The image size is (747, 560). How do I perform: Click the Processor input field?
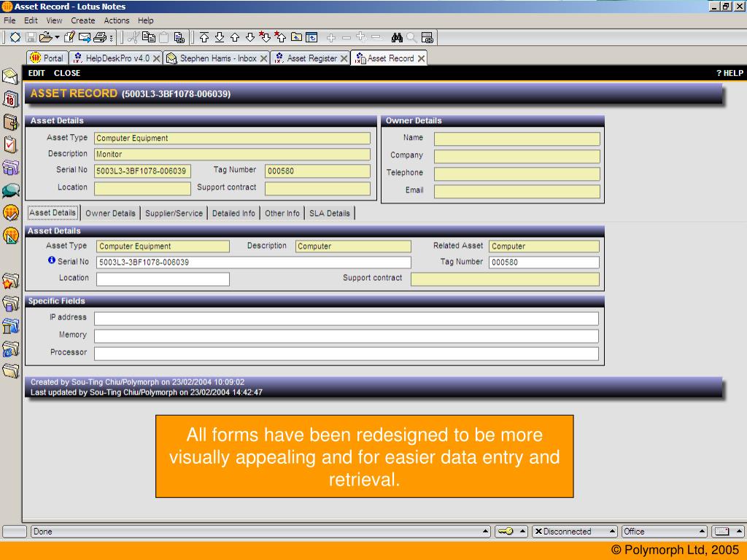[x=347, y=354]
